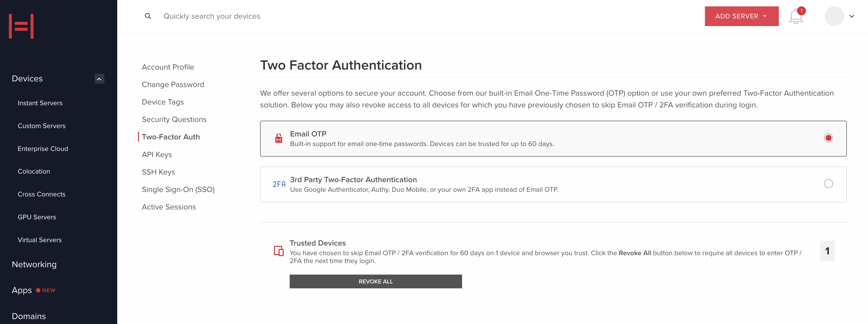Click the Trusted Devices icon
Image resolution: width=868 pixels, height=324 pixels.
click(x=279, y=251)
